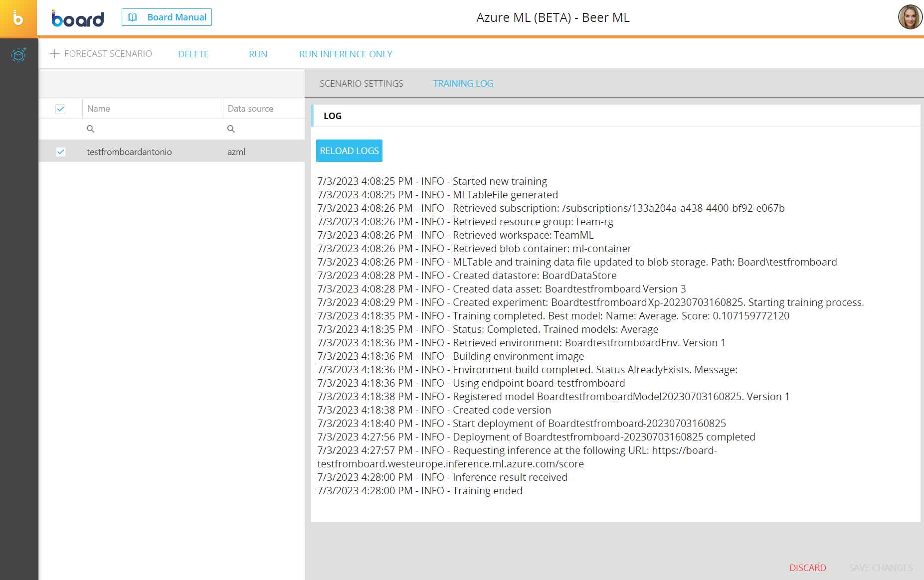Click Save Changes button
Screen dimensions: 924x580
click(881, 568)
